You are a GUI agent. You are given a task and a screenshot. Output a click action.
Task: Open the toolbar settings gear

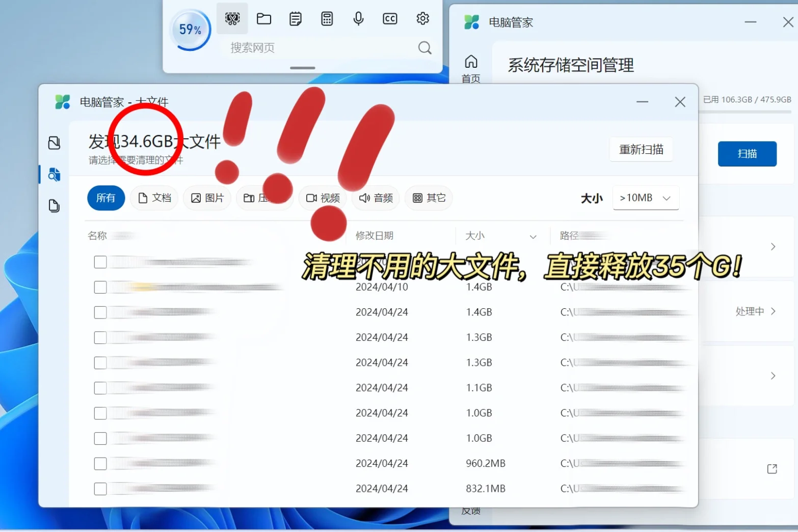point(422,19)
